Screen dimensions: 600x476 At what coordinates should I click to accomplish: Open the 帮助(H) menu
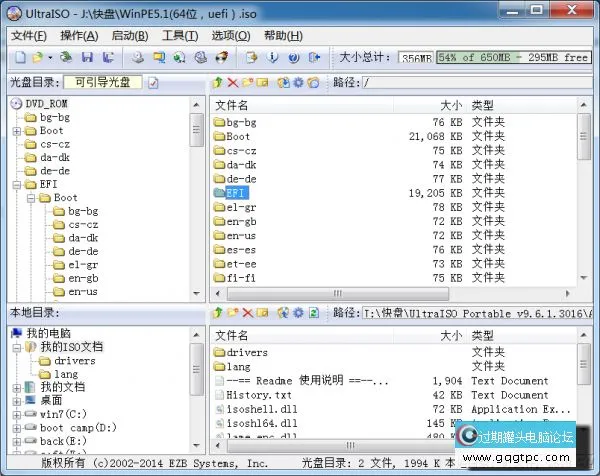283,36
